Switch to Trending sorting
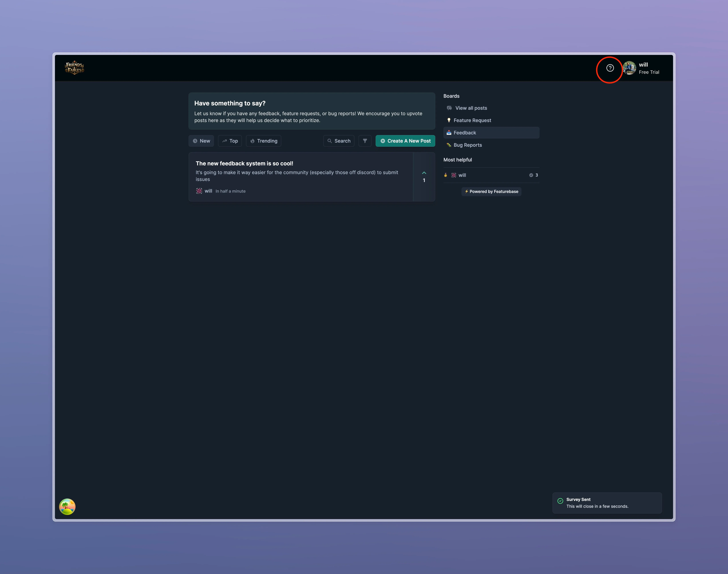This screenshot has width=728, height=574. coord(263,141)
